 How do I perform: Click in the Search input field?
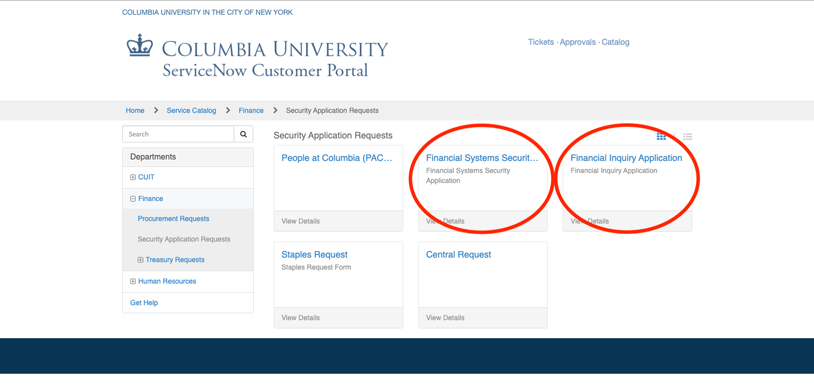(178, 134)
